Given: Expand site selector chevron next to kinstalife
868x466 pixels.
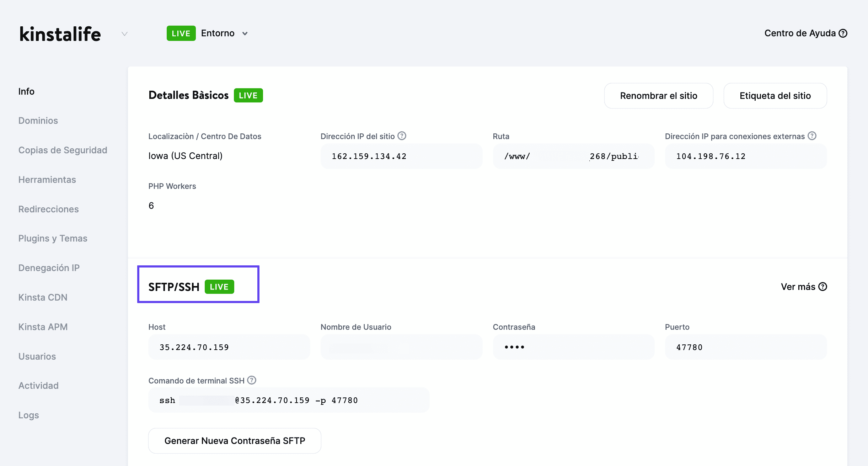Looking at the screenshot, I should tap(124, 34).
